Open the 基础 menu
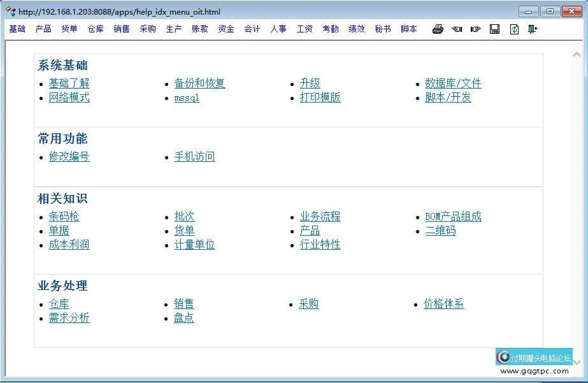This screenshot has height=383, width=588. pyautogui.click(x=17, y=29)
